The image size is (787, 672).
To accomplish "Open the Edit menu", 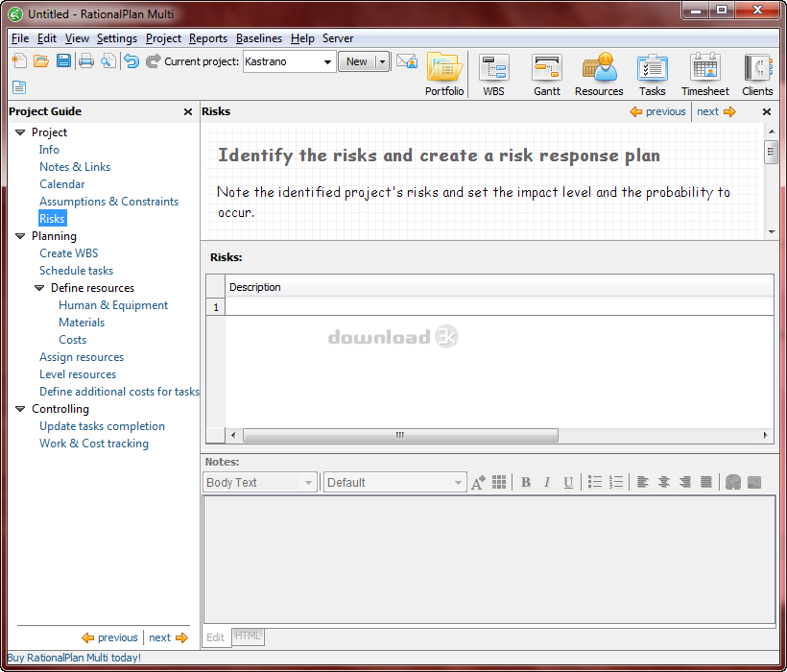I will 47,38.
